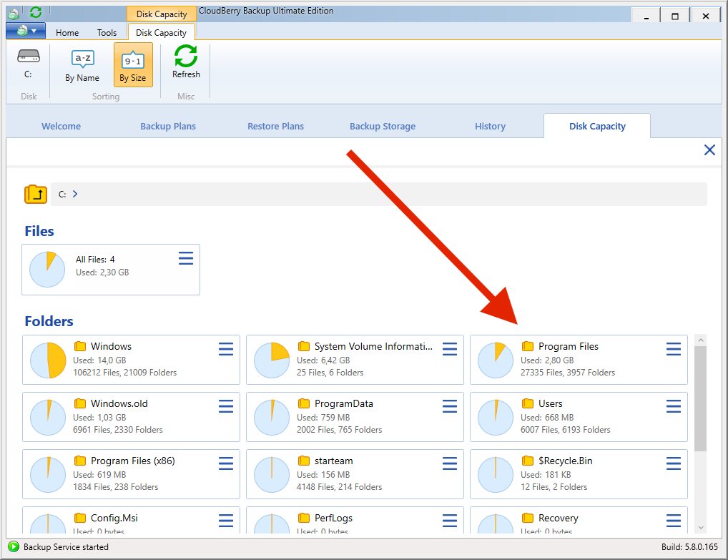Image resolution: width=728 pixels, height=560 pixels.
Task: Click the 'Backup Service started' status text
Action: [x=66, y=547]
